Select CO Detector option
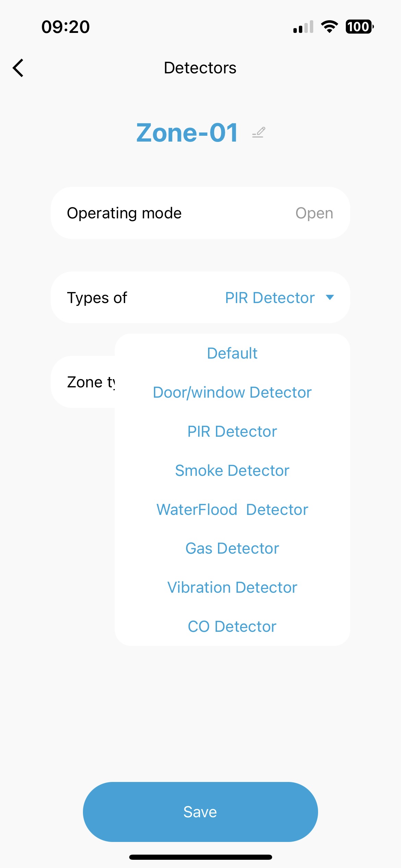 pyautogui.click(x=232, y=626)
